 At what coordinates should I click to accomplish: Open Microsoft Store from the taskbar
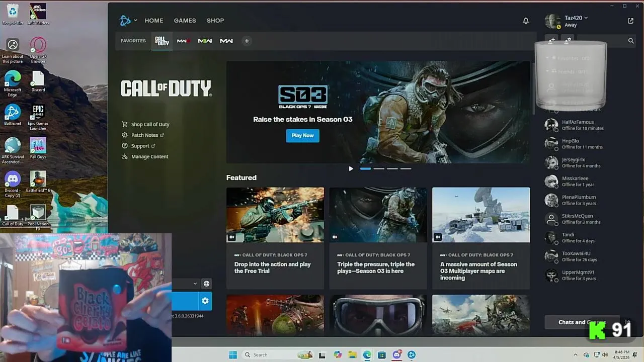pos(382,354)
